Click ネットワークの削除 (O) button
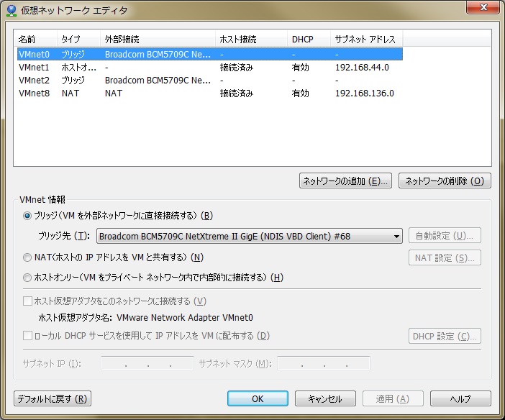Viewport: 505px width, 420px height. point(445,181)
